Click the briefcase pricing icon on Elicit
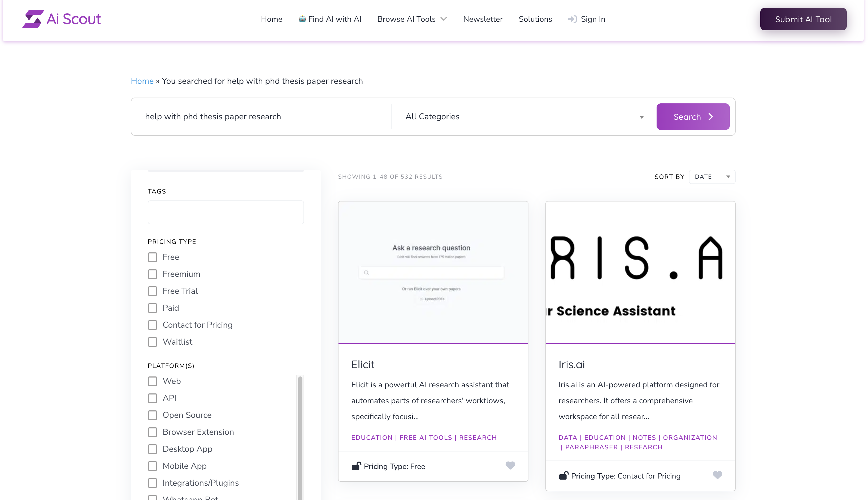This screenshot has width=868, height=500. (x=356, y=466)
